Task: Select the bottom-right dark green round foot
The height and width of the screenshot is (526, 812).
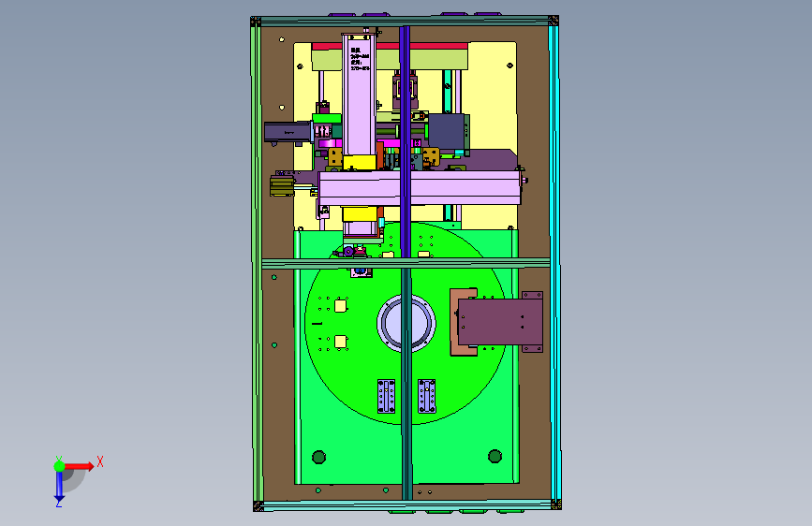Action: (495, 456)
